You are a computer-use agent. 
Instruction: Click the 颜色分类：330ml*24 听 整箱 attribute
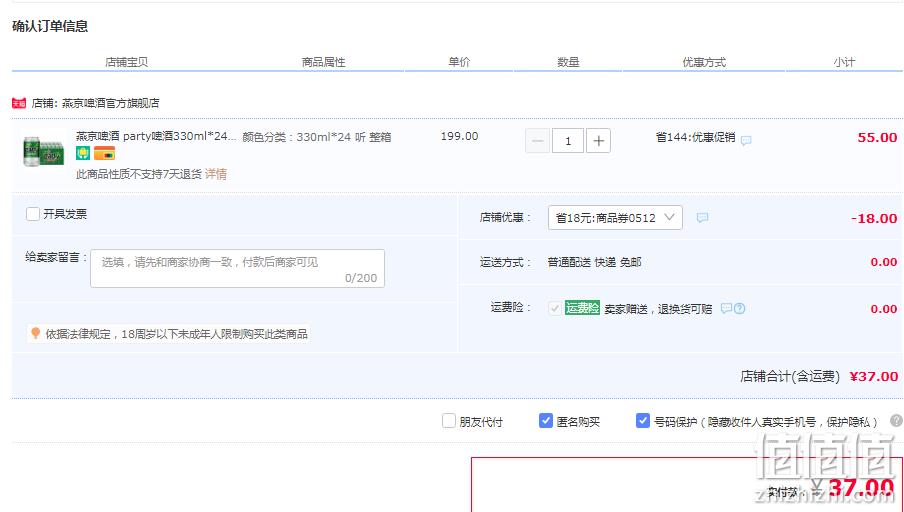point(317,137)
